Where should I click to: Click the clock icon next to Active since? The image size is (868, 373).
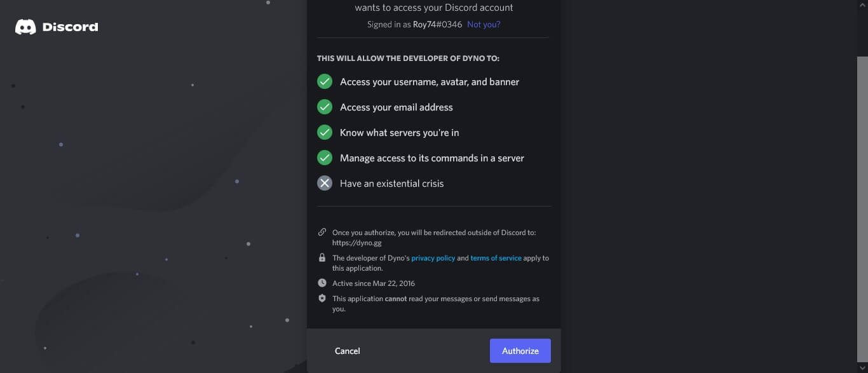tap(322, 283)
